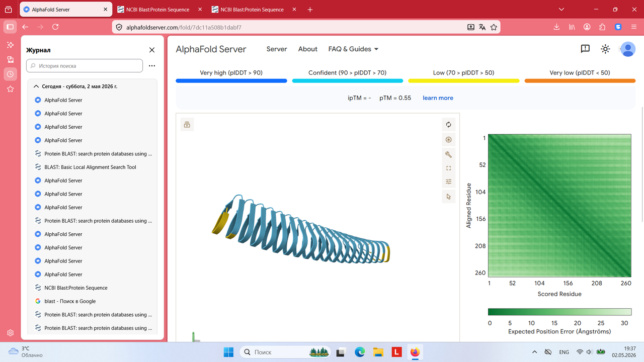
Task: Open 'BLAST: Basic Local Alignment Search Tool' history entry
Action: 93,167
